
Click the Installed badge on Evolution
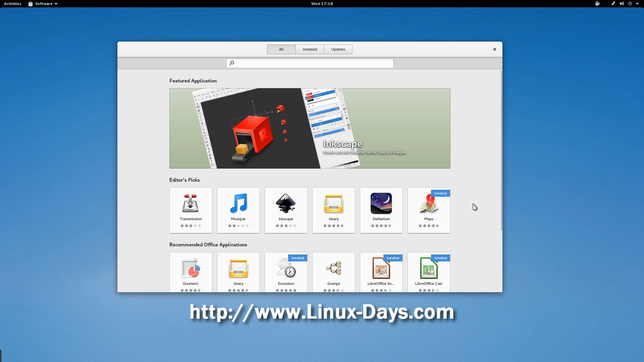coord(298,258)
